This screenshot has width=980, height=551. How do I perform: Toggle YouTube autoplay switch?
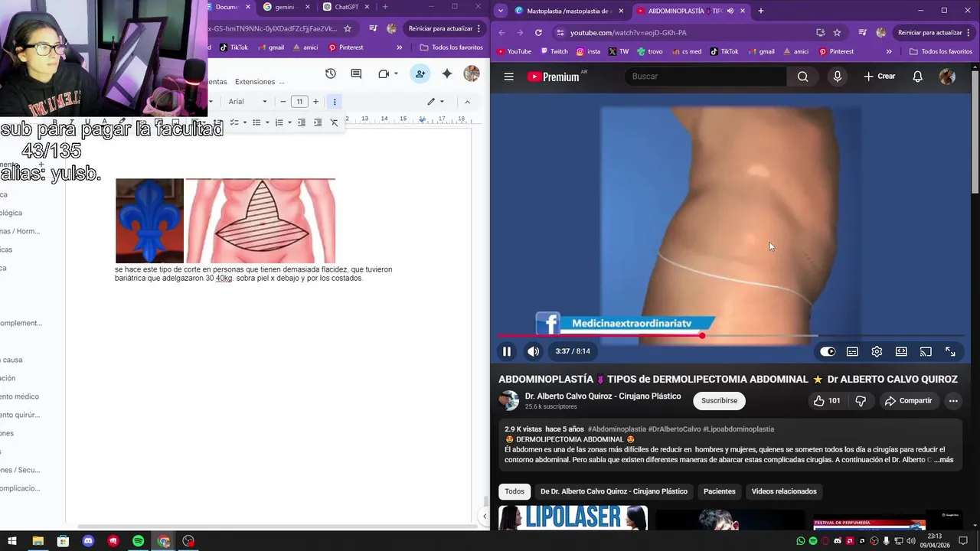[x=828, y=351]
